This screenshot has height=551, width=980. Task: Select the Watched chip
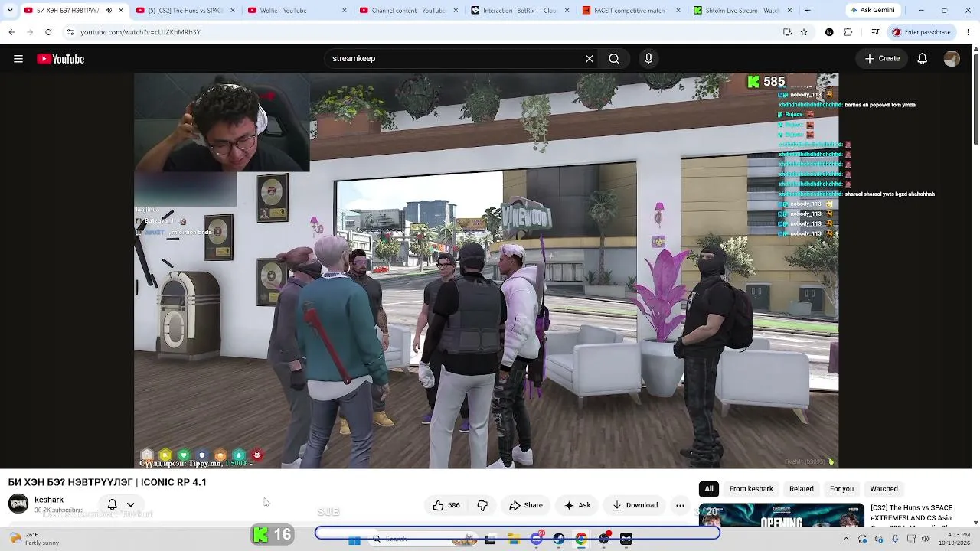click(884, 489)
